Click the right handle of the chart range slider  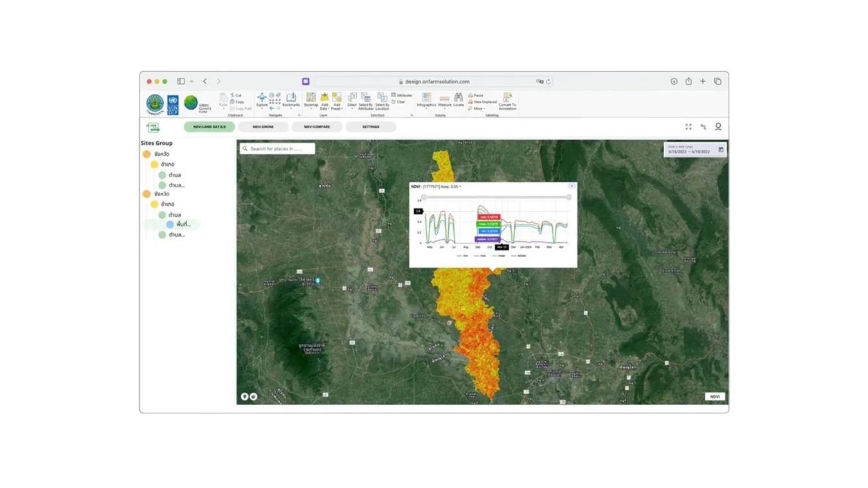coord(569,197)
